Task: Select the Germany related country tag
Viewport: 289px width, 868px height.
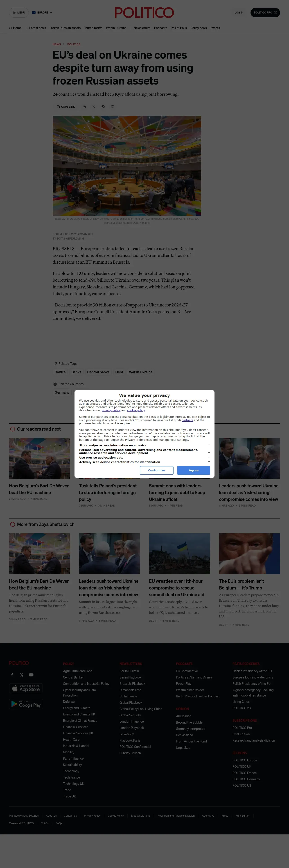Action: click(62, 392)
